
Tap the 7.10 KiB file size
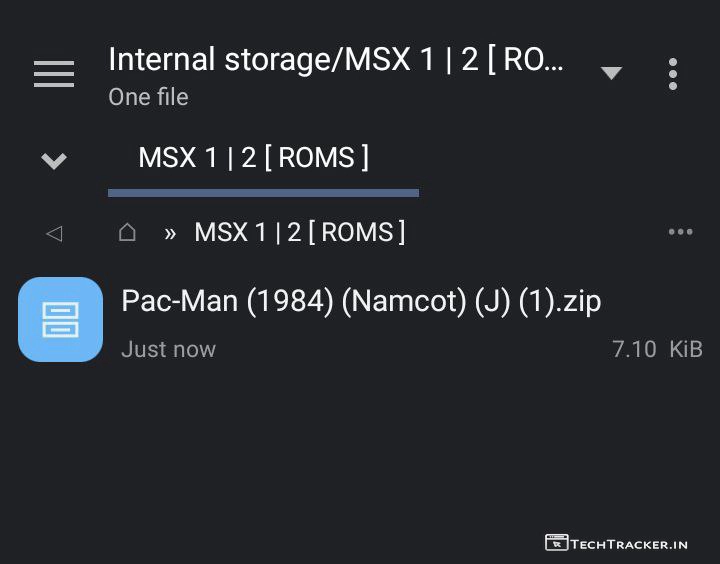pyautogui.click(x=657, y=349)
